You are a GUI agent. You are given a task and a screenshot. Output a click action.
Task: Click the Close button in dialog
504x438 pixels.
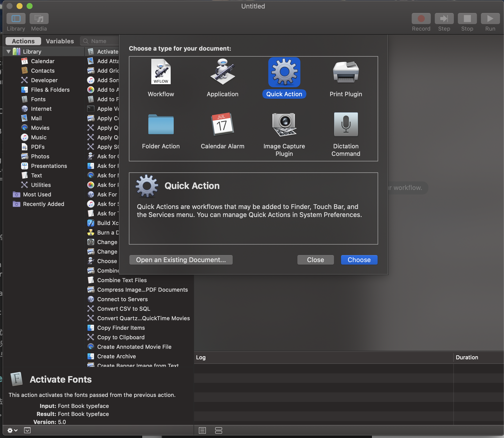click(315, 260)
